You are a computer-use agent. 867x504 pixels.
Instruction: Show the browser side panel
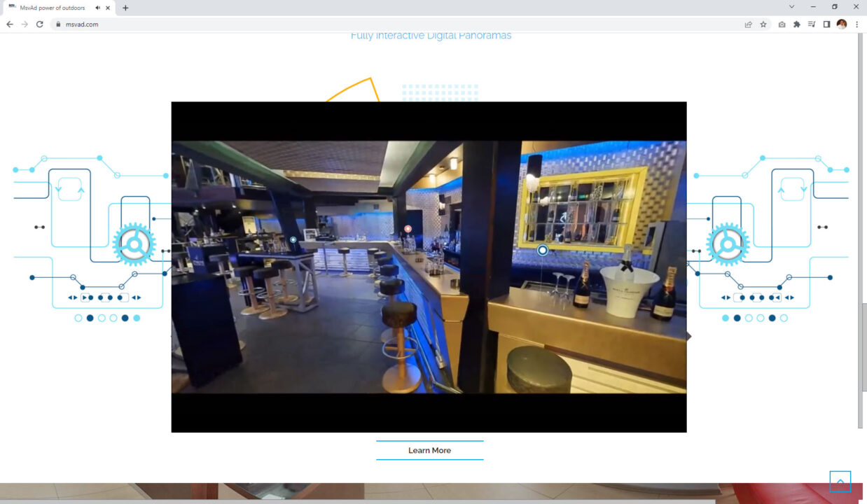point(826,24)
